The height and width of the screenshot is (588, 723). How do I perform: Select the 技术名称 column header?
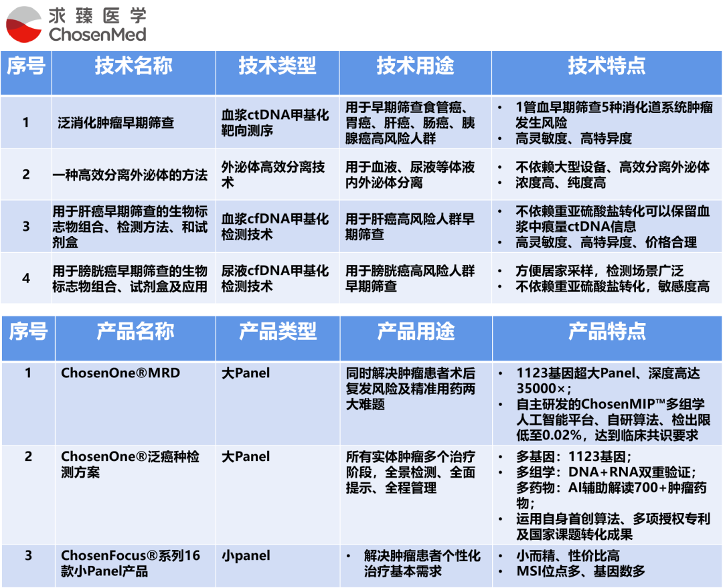pyautogui.click(x=133, y=66)
